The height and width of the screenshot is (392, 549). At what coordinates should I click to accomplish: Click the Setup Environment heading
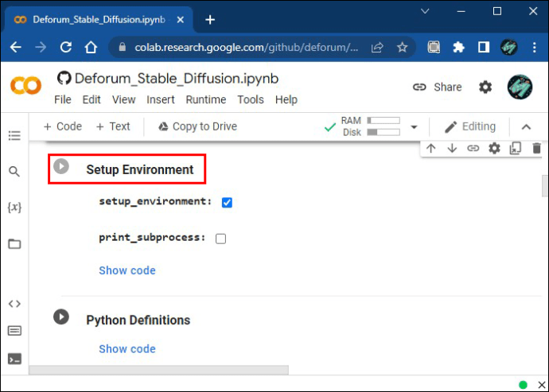(140, 169)
